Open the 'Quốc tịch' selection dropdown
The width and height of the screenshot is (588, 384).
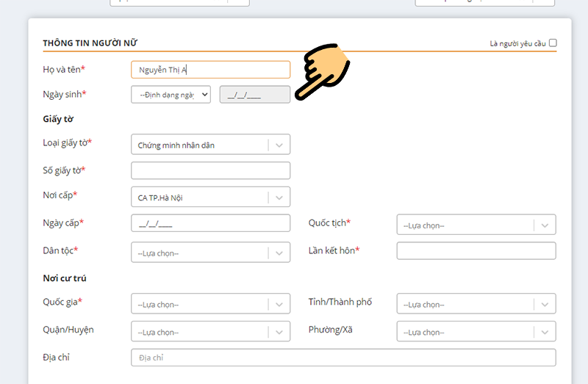(476, 225)
